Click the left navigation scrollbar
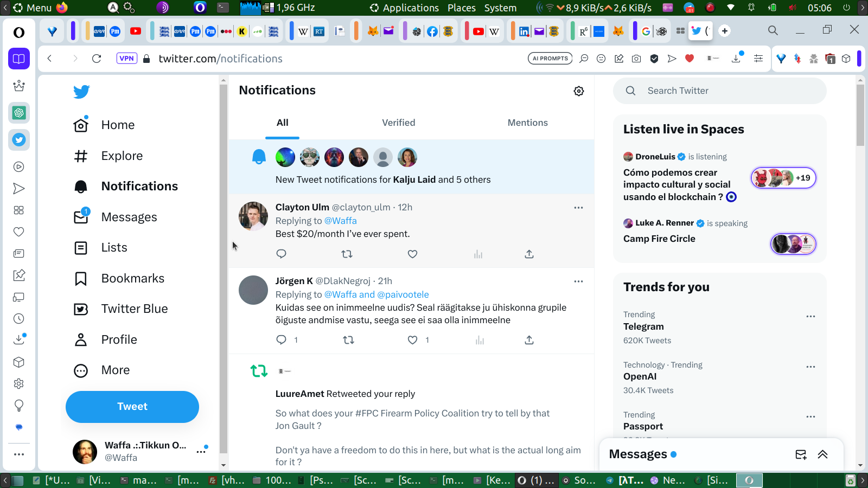The height and width of the screenshot is (488, 868). coord(223,268)
